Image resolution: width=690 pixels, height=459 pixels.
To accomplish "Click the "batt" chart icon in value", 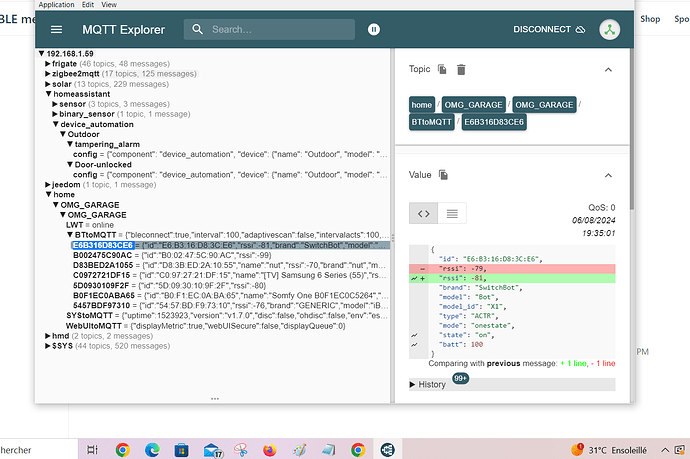I will (x=414, y=345).
